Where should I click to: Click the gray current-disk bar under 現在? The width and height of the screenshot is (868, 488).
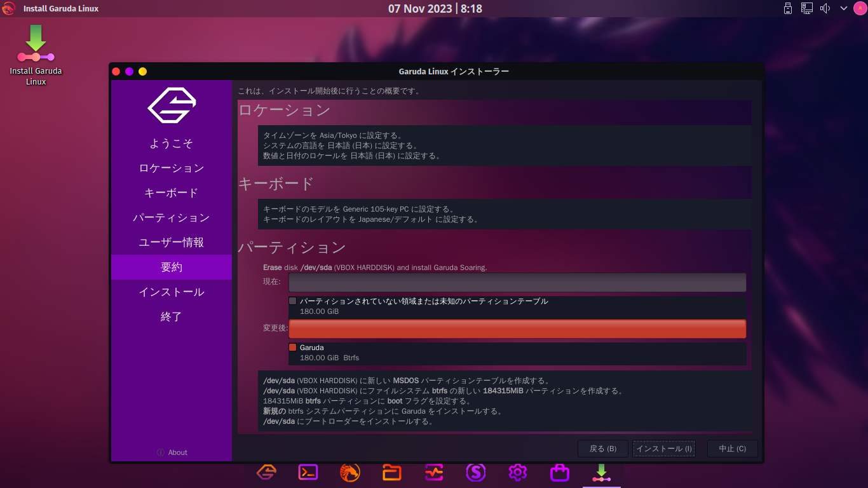pyautogui.click(x=517, y=282)
